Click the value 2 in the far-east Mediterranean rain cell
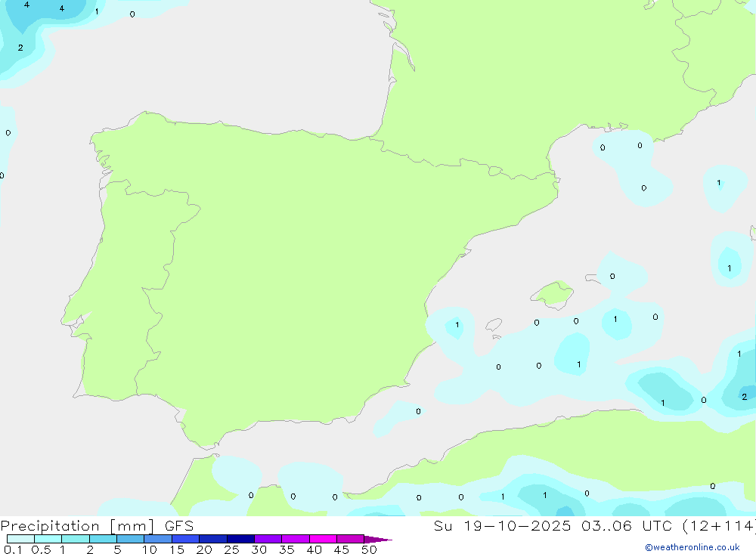756x554 pixels. click(x=745, y=397)
